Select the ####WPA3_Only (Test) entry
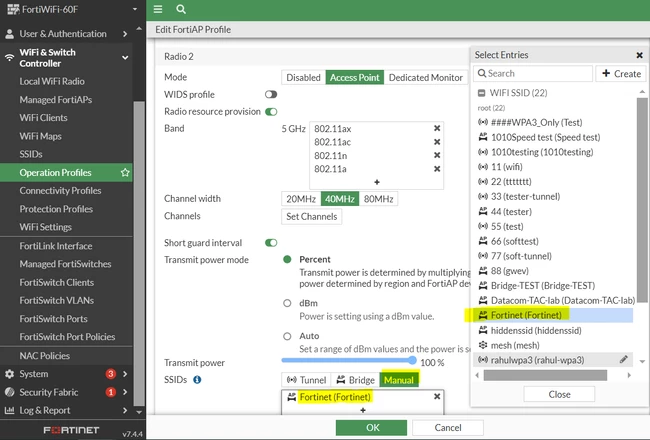 coord(553,122)
